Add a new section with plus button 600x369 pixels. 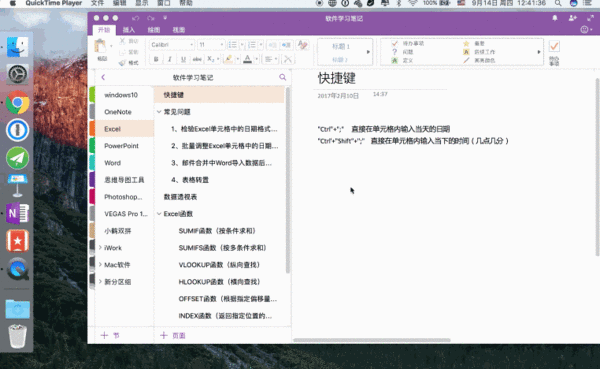coord(104,335)
